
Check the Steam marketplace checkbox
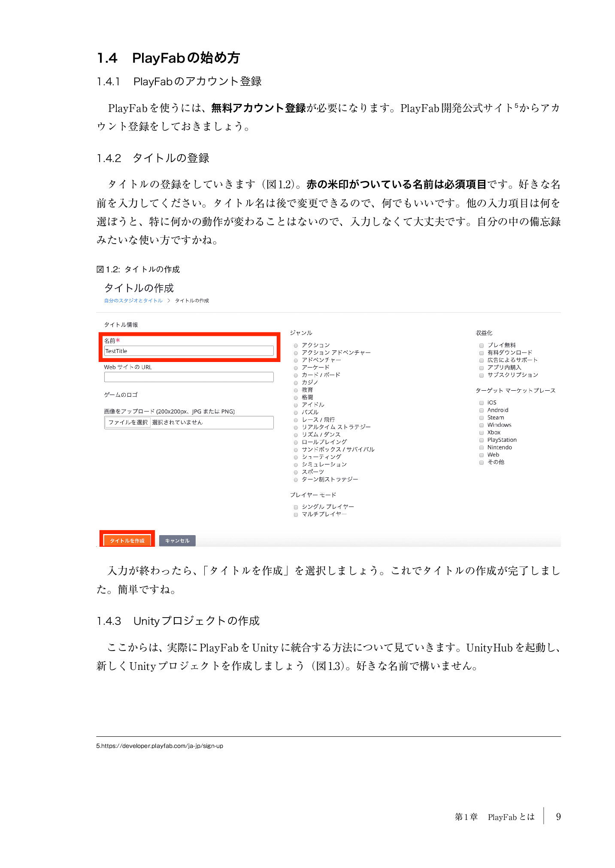point(482,418)
